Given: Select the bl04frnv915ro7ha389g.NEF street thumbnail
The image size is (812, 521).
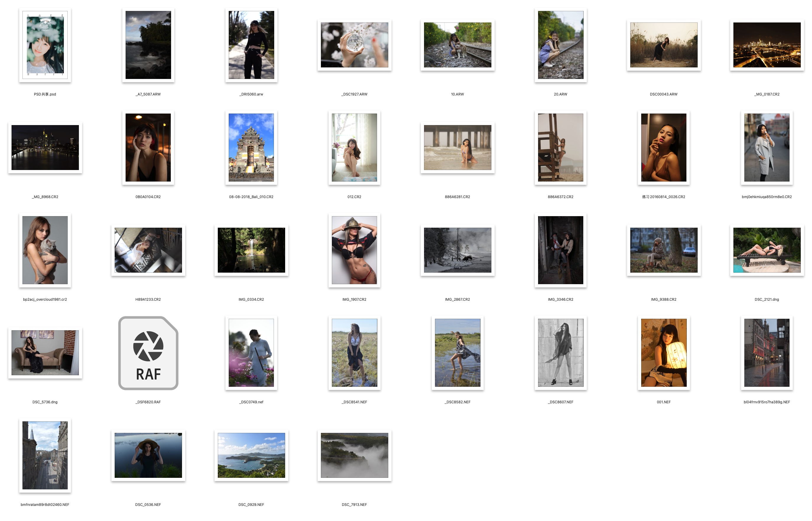Looking at the screenshot, I should (767, 352).
